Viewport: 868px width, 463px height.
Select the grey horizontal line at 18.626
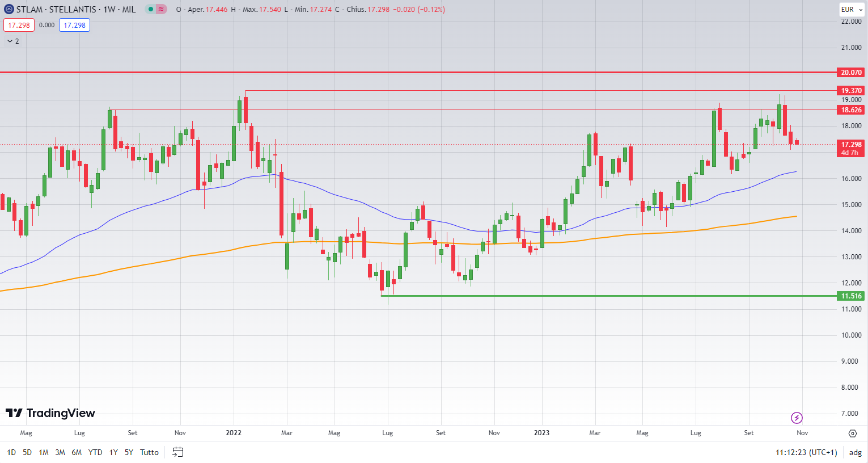473,110
